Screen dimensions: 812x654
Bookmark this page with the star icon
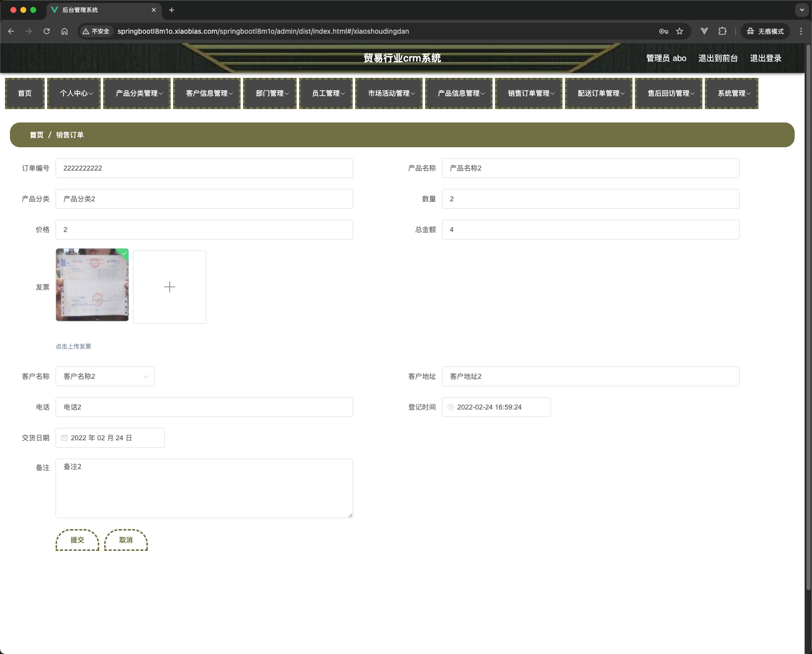[x=680, y=31]
